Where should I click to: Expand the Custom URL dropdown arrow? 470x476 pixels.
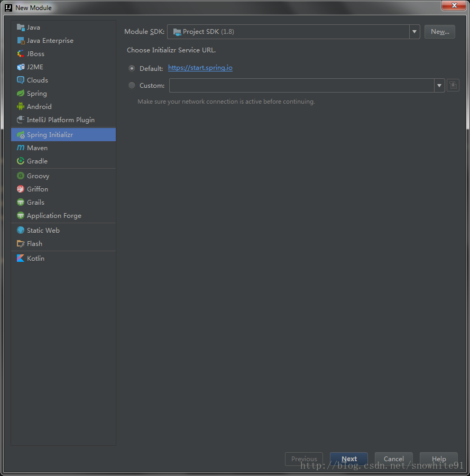[x=439, y=85]
